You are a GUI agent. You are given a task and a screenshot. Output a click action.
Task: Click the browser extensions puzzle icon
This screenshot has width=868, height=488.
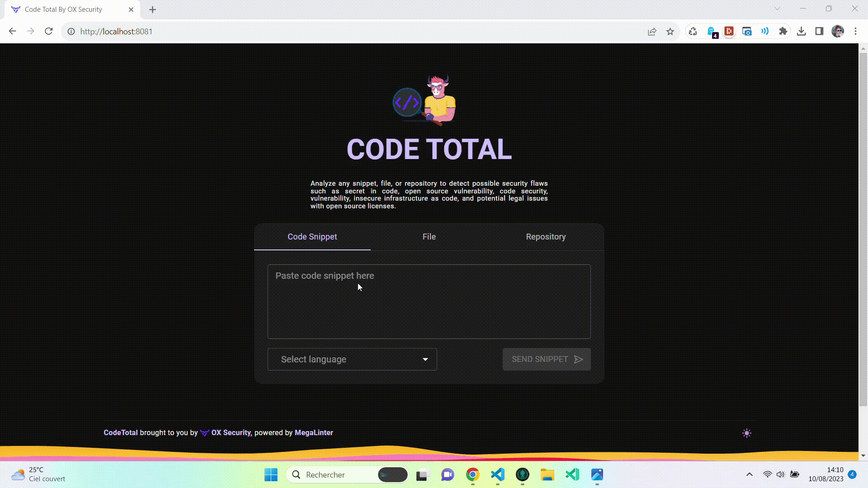click(783, 31)
